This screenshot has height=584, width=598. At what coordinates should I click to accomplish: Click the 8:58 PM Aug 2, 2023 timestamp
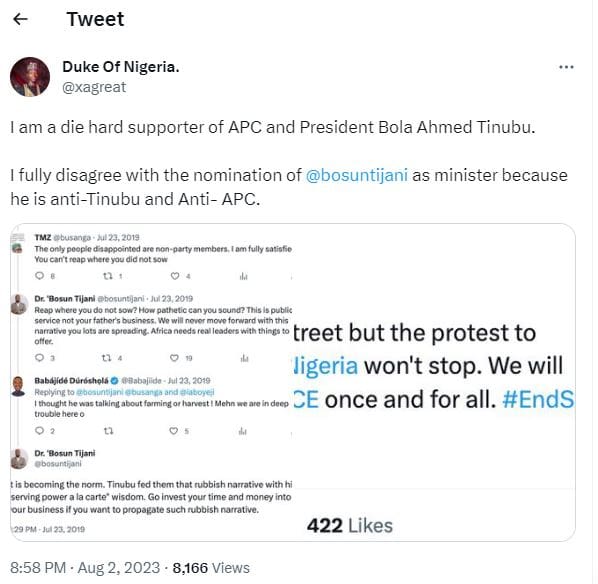(85, 568)
